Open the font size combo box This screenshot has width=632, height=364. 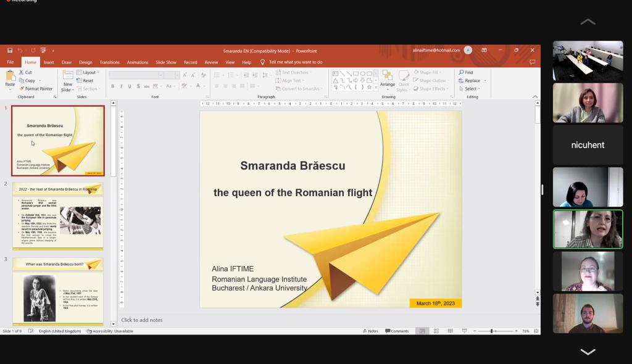coord(172,75)
